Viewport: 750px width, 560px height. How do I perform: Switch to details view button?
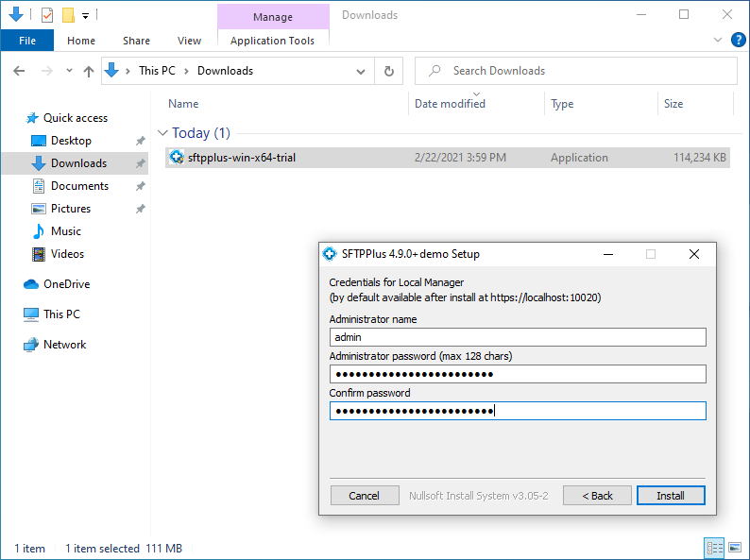point(715,548)
